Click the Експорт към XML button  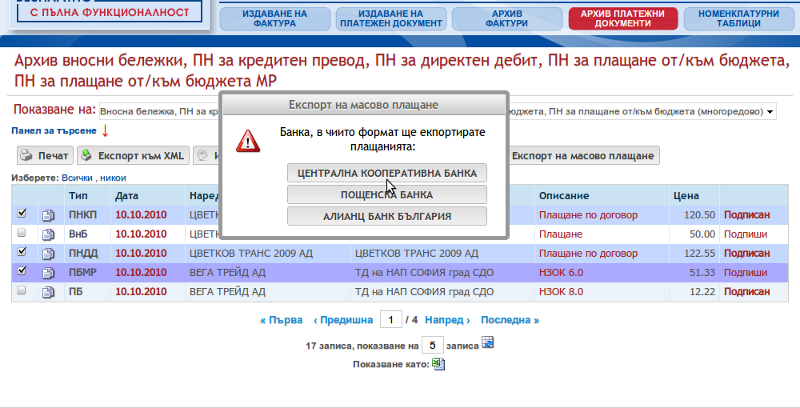pyautogui.click(x=133, y=156)
